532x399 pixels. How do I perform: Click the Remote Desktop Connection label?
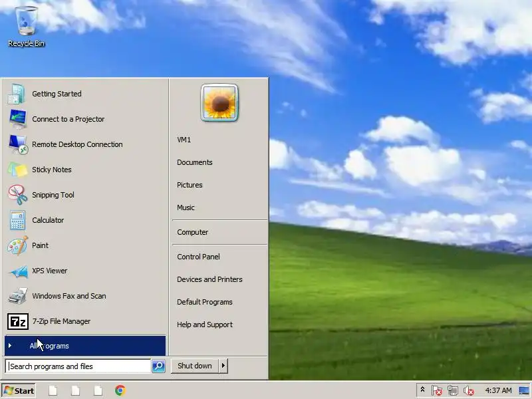77,144
